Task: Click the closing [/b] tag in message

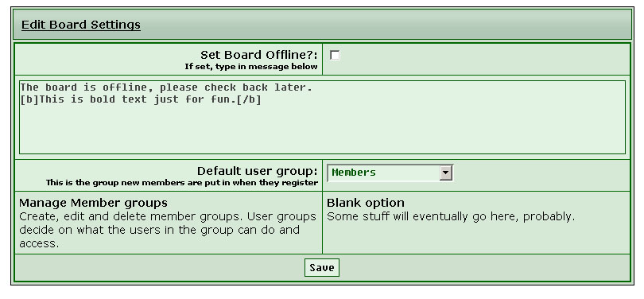Action: (x=249, y=99)
